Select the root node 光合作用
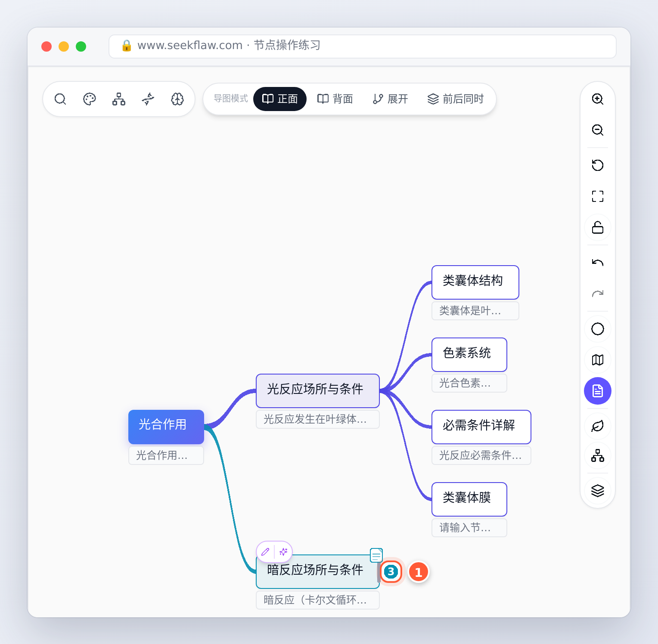Viewport: 658px width, 644px height. click(x=166, y=427)
